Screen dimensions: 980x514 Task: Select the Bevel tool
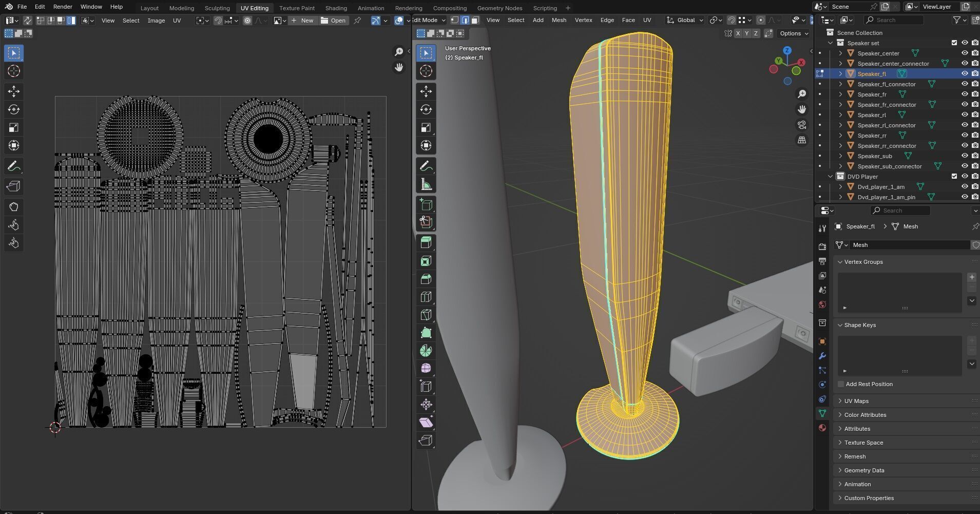click(x=426, y=279)
